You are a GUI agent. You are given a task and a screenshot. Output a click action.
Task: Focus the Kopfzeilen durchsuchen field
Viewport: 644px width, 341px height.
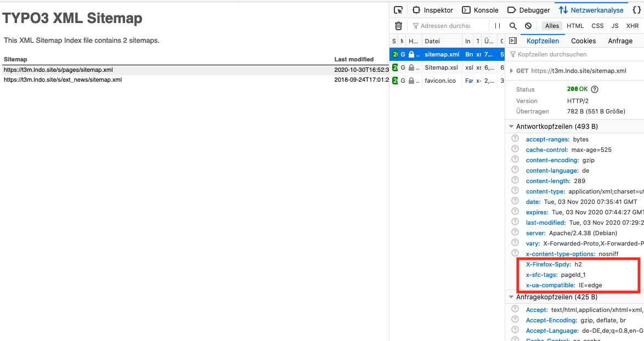575,54
